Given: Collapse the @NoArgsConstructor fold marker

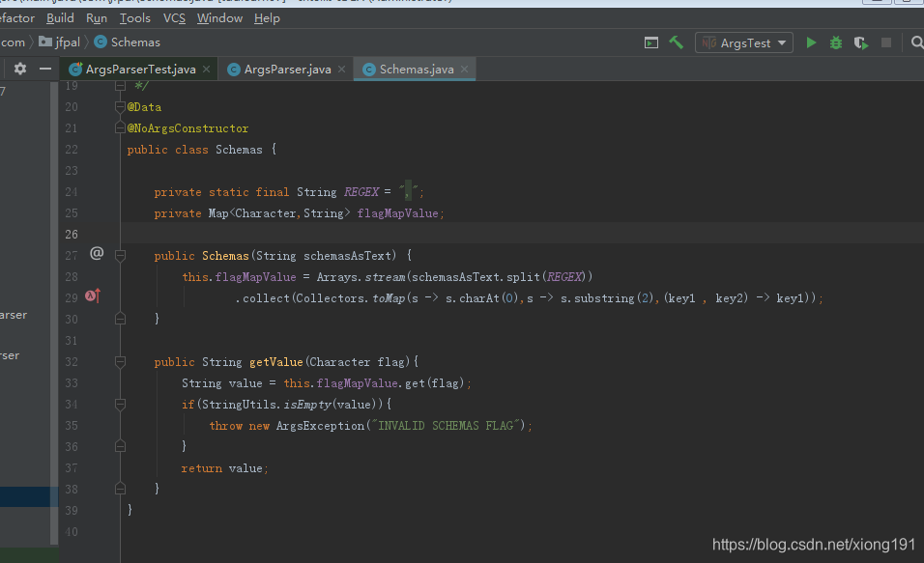Looking at the screenshot, I should coord(120,127).
